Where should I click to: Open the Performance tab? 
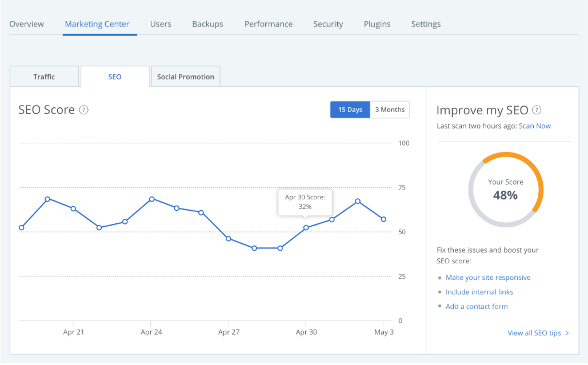(x=269, y=24)
